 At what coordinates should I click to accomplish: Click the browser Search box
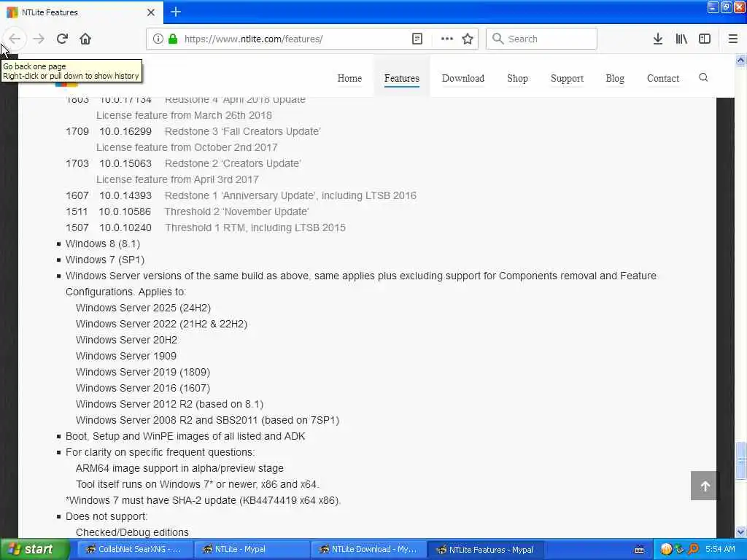pyautogui.click(x=541, y=39)
